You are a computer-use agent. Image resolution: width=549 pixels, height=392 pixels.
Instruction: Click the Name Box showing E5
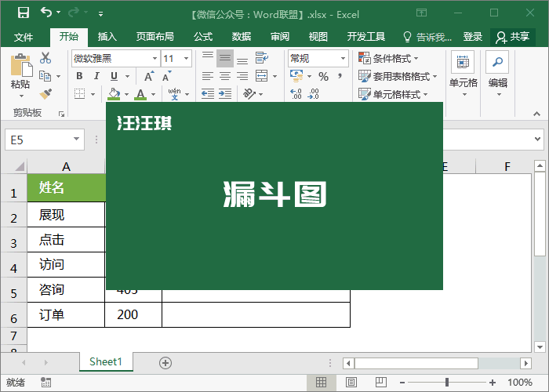tap(45, 140)
